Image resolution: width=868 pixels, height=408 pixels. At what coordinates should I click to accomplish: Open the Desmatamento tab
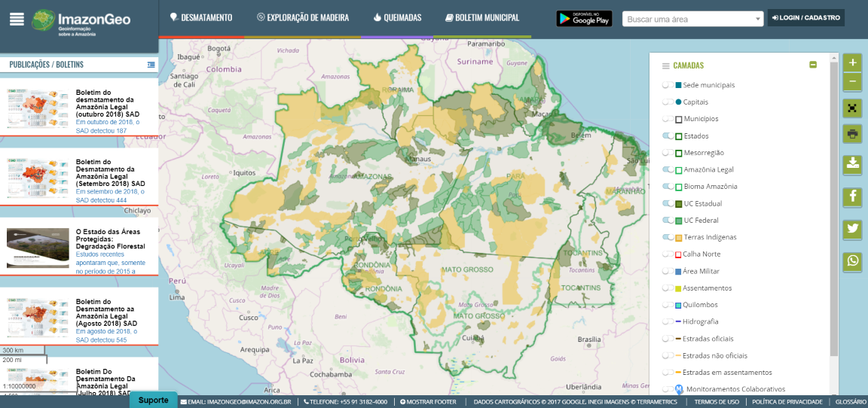pyautogui.click(x=201, y=17)
